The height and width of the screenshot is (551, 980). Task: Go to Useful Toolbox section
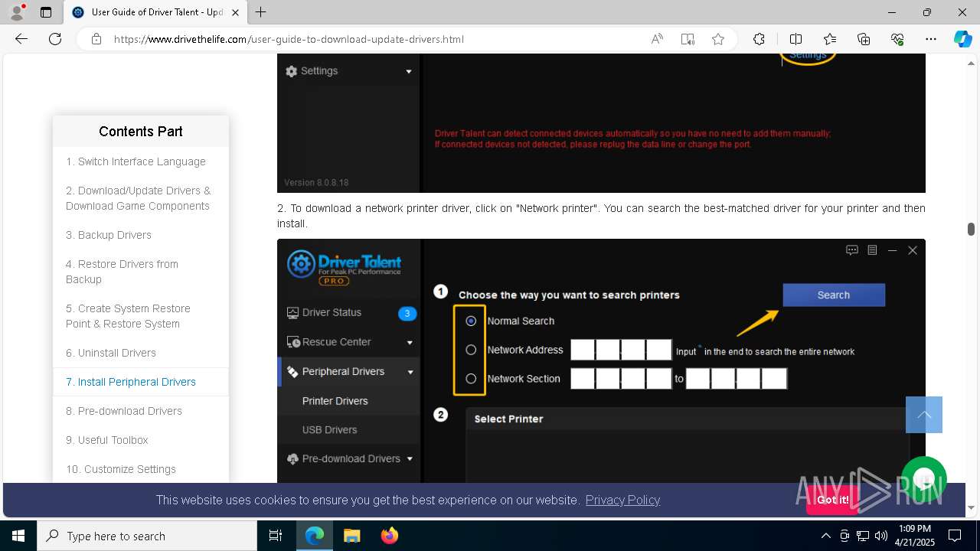(x=107, y=440)
